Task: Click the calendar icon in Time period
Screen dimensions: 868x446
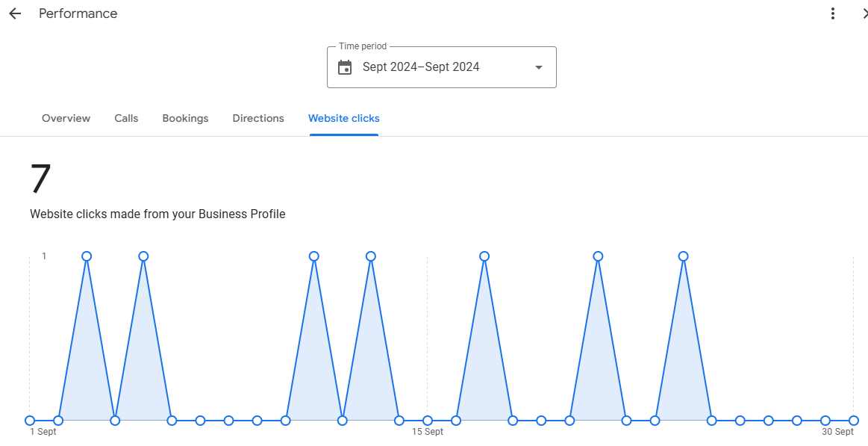Action: click(x=345, y=67)
